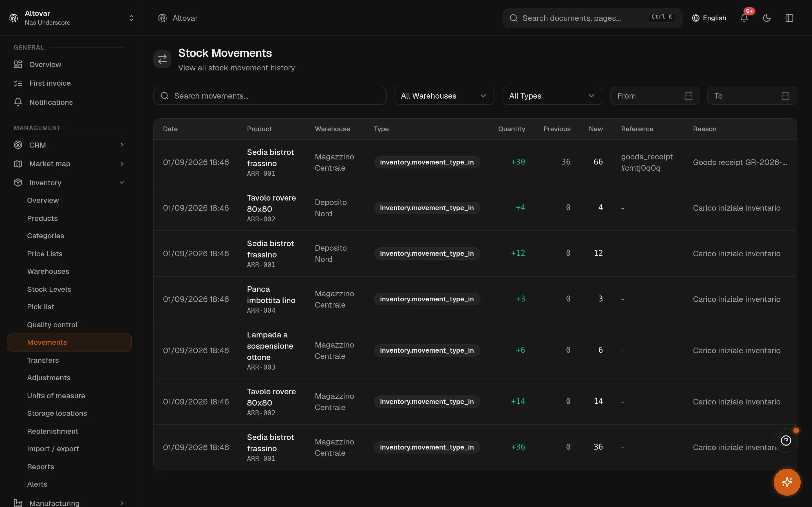Image resolution: width=812 pixels, height=507 pixels.
Task: Click the orange AI sparkle assistant button
Action: tap(787, 482)
